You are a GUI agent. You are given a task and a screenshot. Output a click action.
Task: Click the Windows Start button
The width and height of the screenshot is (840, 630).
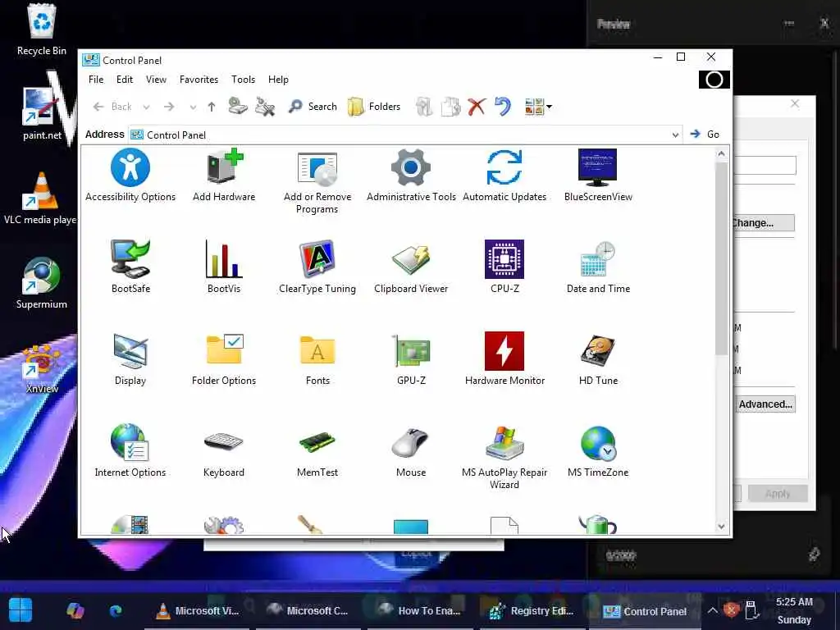pos(21,610)
